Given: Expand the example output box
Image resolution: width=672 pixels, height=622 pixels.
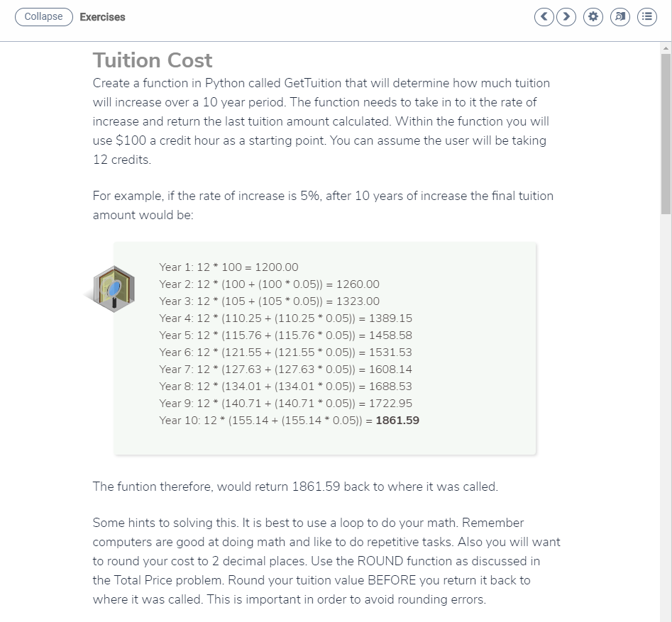Looking at the screenshot, I should click(326, 348).
